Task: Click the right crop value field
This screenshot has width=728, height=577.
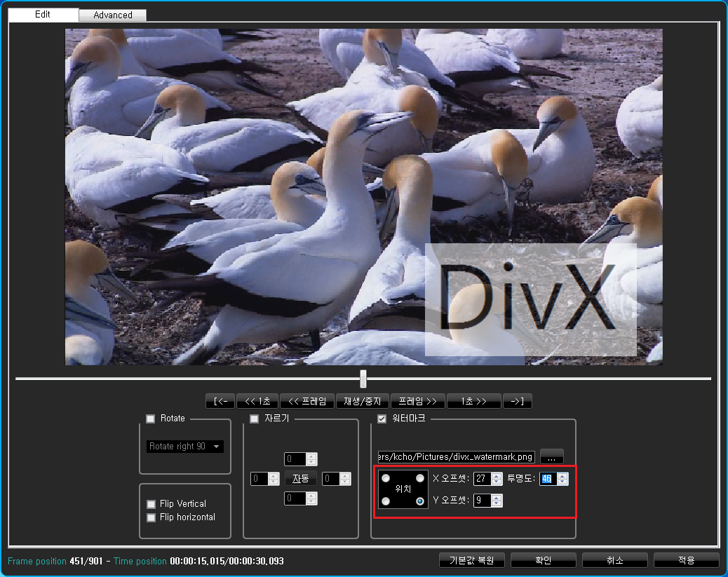Action: pyautogui.click(x=330, y=479)
